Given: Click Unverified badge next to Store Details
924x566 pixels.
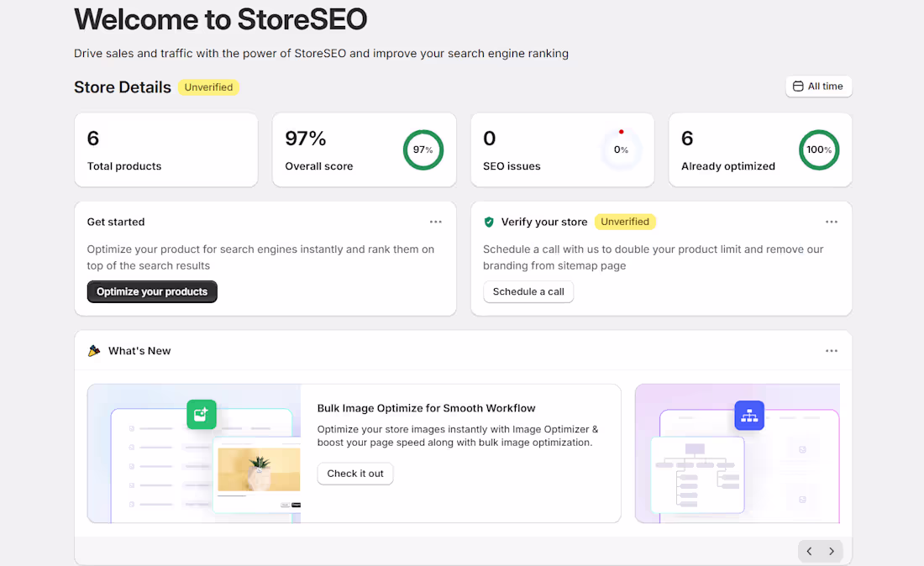Looking at the screenshot, I should 208,87.
